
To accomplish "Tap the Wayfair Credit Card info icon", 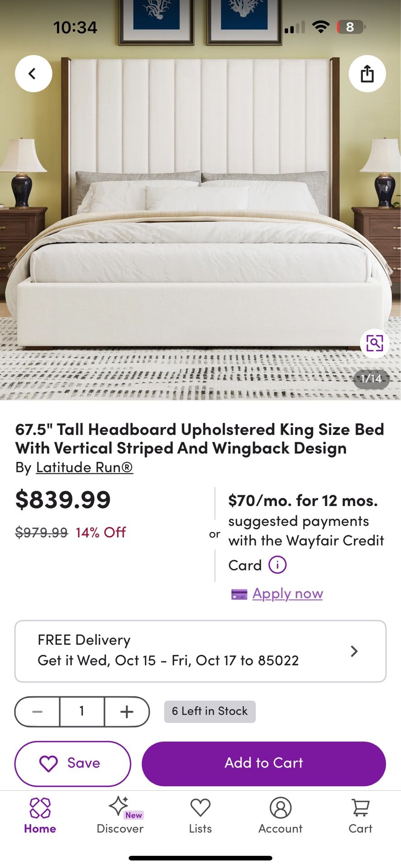I will (x=277, y=565).
